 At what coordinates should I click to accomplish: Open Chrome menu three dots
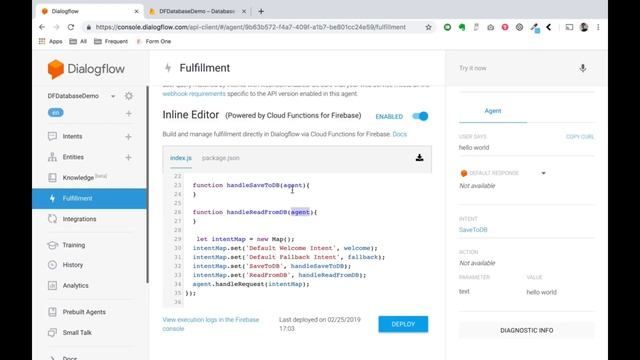pos(598,27)
